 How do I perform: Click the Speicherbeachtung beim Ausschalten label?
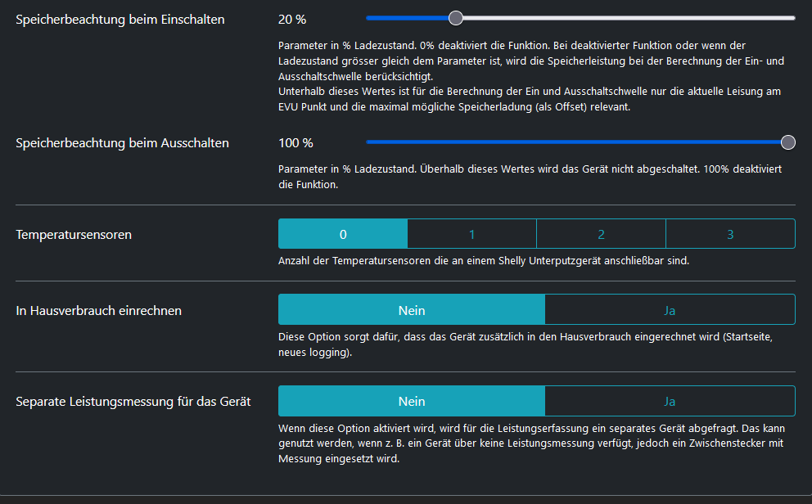tap(123, 142)
